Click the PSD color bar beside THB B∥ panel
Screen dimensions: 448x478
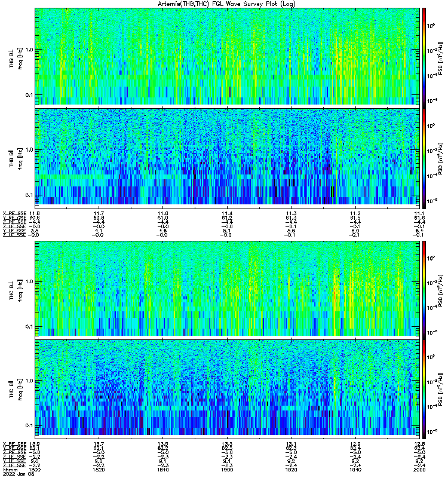point(424,158)
